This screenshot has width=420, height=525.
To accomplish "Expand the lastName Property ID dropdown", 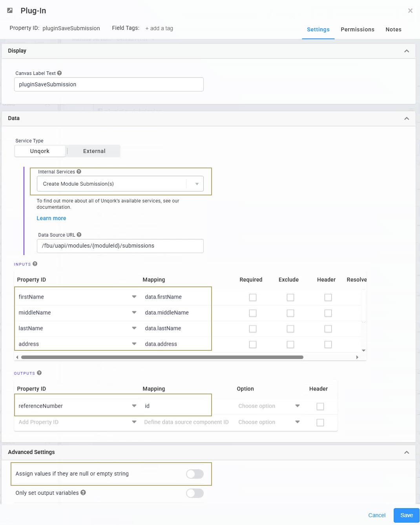I will (x=134, y=328).
